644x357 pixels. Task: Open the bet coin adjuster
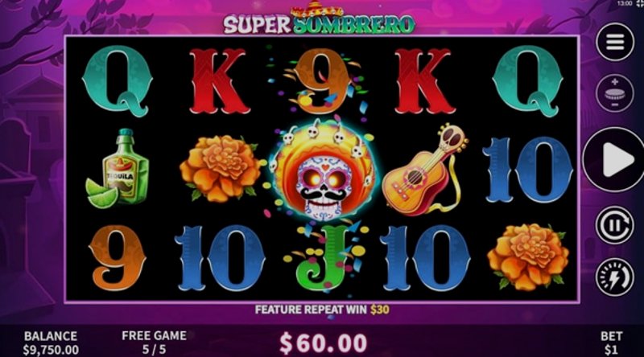tap(615, 93)
